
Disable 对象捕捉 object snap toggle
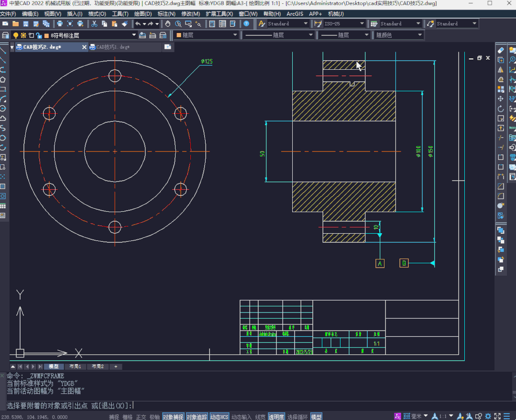click(x=173, y=417)
